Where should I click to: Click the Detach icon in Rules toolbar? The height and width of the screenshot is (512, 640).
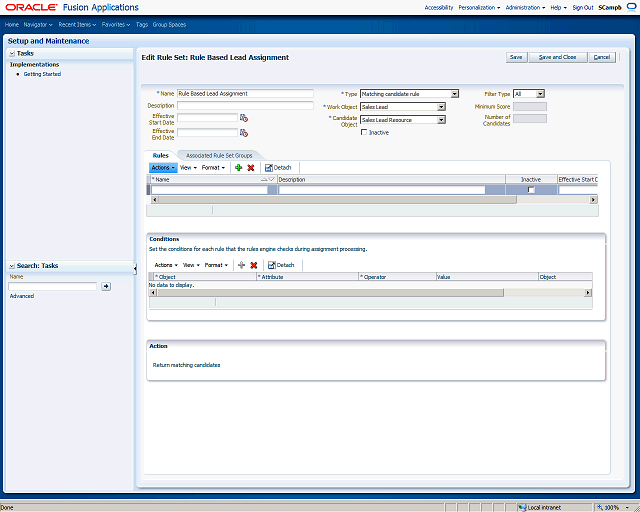[269, 167]
